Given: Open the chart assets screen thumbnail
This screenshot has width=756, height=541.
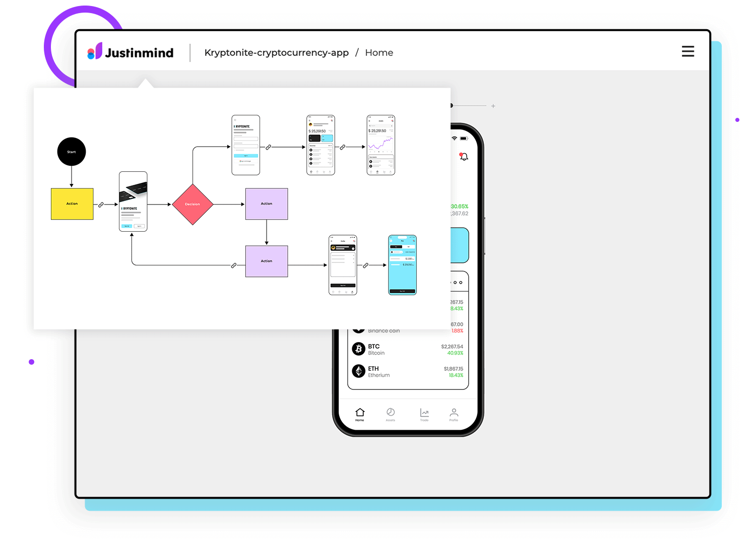Looking at the screenshot, I should [381, 145].
